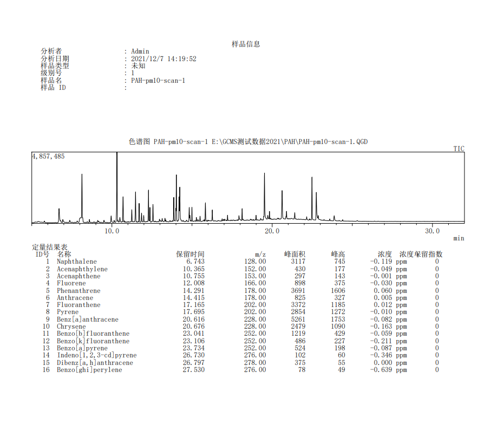Select the 'Benzo[k]fluoranthene' compound name
504x430 pixels.
(x=93, y=341)
